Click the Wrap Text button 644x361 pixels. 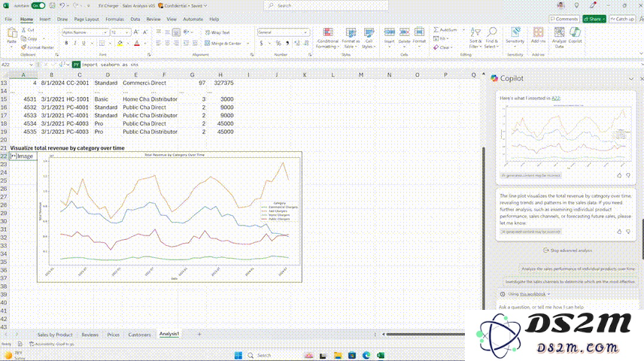[x=217, y=32]
